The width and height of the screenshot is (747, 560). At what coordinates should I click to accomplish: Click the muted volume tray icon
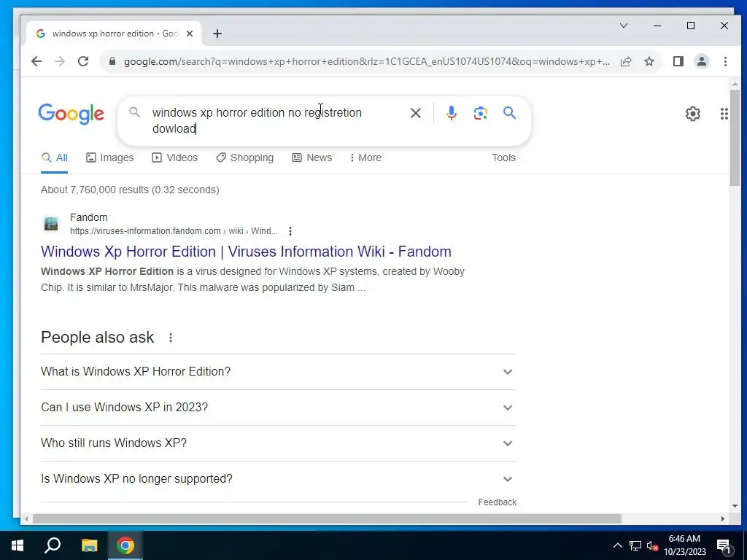(652, 545)
